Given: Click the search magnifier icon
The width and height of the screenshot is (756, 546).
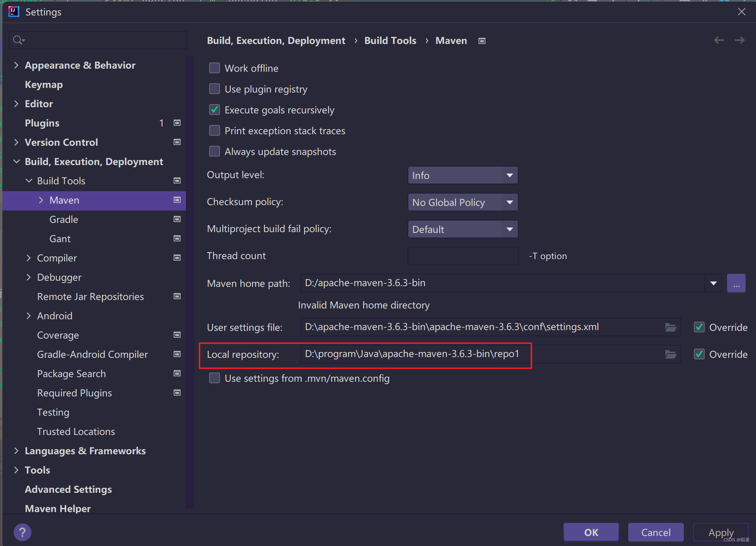Looking at the screenshot, I should [18, 40].
